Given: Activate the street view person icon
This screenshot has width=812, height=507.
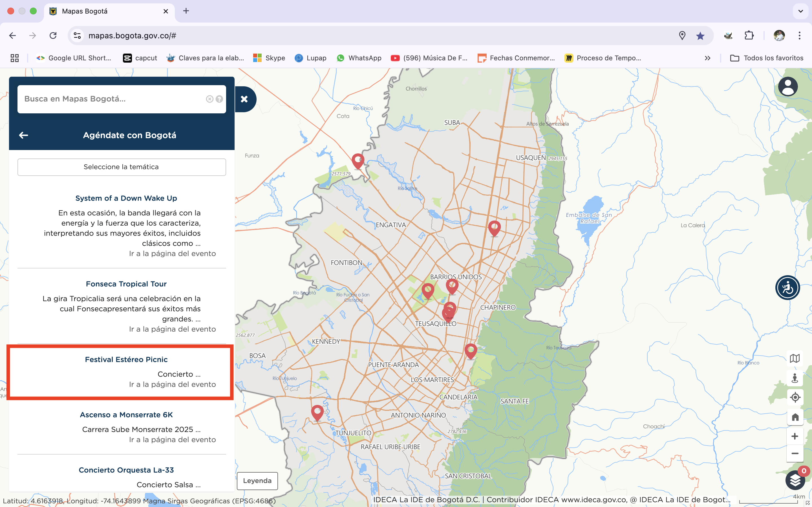Looking at the screenshot, I should click(795, 378).
